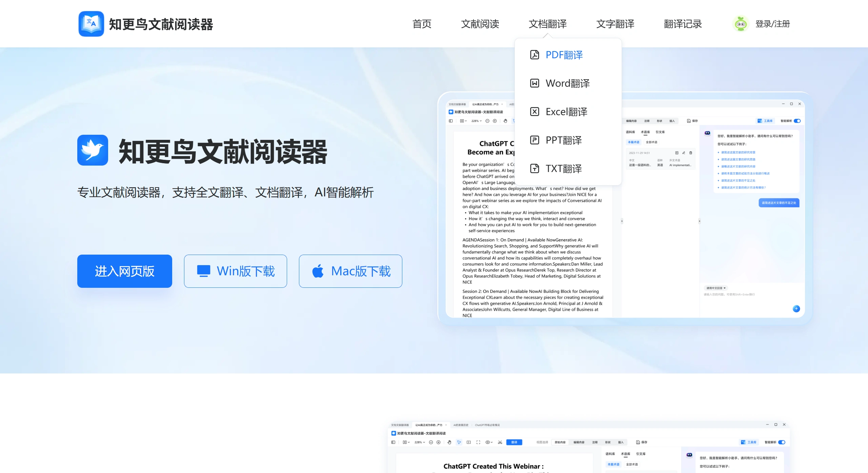Click the 进入网页版 button
Image resolution: width=868 pixels, height=473 pixels.
(x=125, y=271)
